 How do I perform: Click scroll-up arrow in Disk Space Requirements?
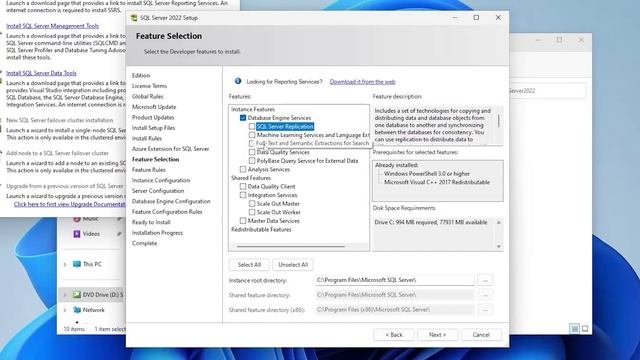[x=498, y=222]
